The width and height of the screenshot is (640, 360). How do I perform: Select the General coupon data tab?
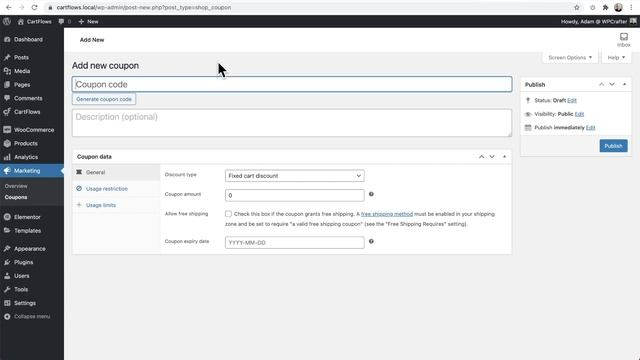click(116, 172)
